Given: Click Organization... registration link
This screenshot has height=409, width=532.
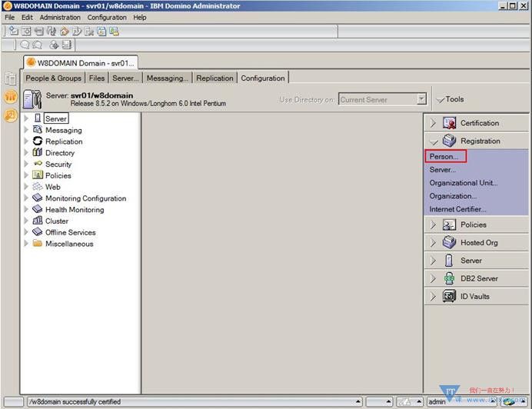Looking at the screenshot, I should click(x=453, y=196).
